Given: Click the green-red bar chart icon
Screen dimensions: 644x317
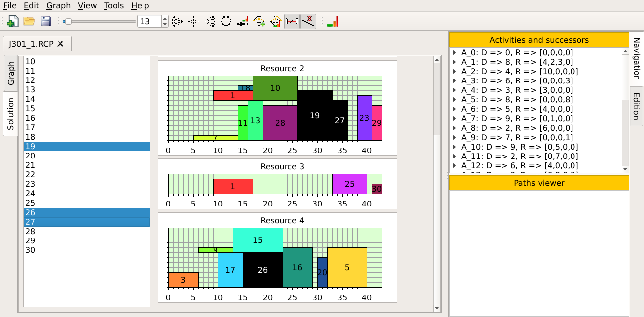Looking at the screenshot, I should click(x=333, y=21).
